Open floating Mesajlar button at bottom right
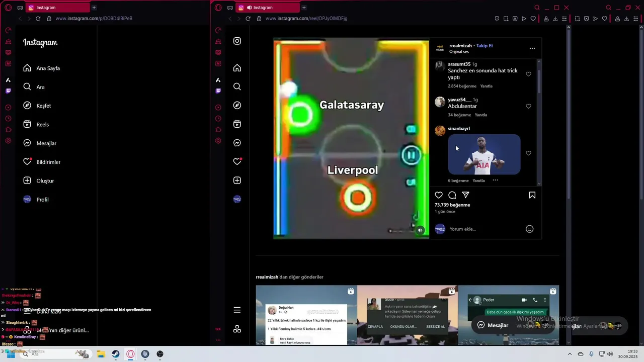The width and height of the screenshot is (644, 362). (493, 325)
